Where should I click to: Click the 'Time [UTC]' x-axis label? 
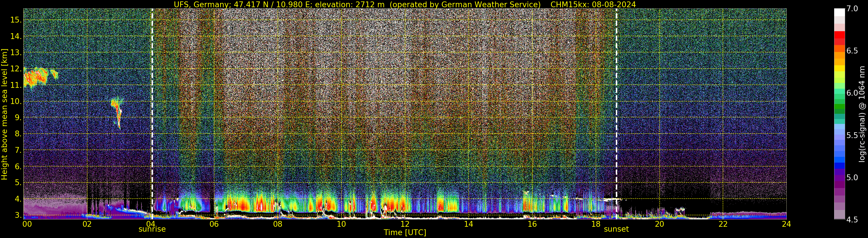point(405,233)
